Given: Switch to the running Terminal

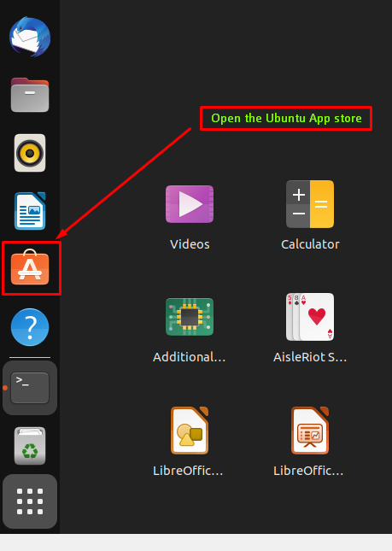Looking at the screenshot, I should coord(30,388).
